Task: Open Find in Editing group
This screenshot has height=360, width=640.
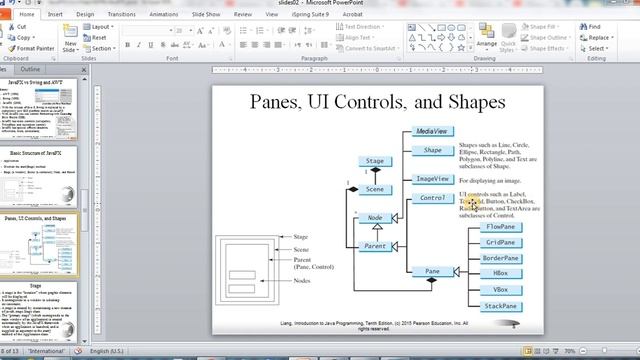Action: pos(590,27)
